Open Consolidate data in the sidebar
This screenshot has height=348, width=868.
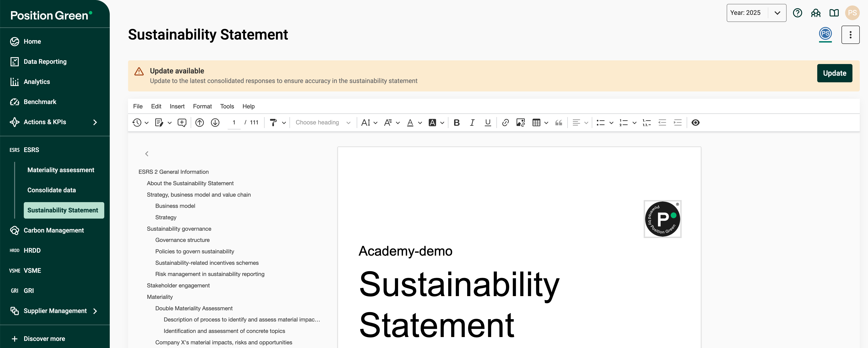tap(51, 190)
